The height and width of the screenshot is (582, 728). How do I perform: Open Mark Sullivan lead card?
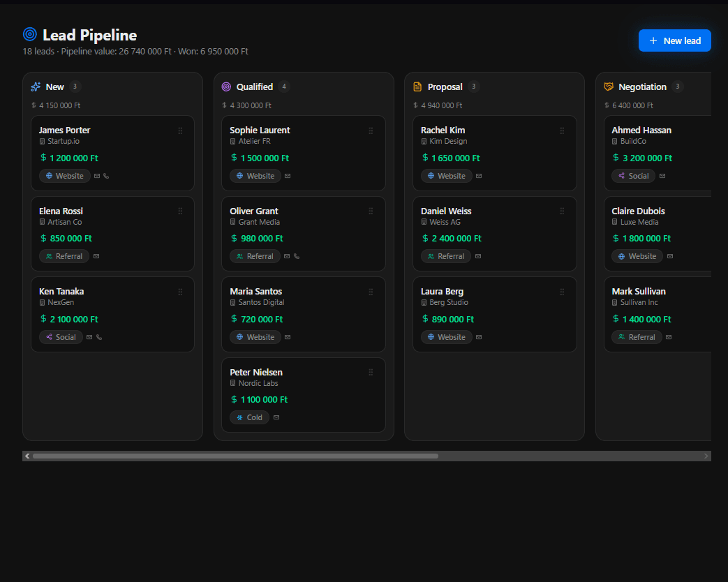click(658, 314)
